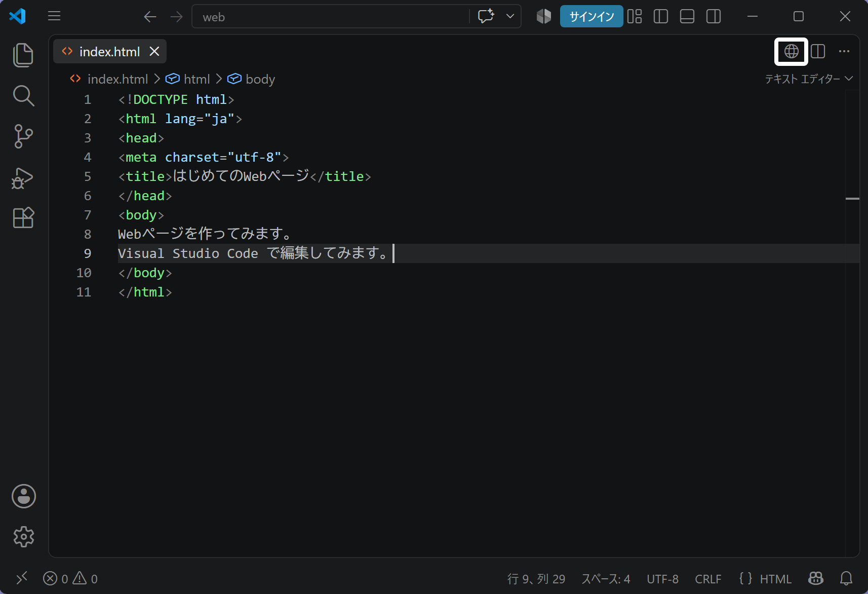The image size is (868, 594).
Task: Click the closing </html> tag line
Action: coord(145,292)
